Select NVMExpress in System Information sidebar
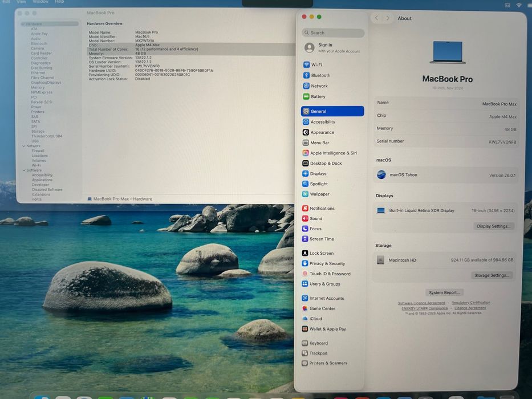Image resolution: width=532 pixels, height=399 pixels. [42, 92]
